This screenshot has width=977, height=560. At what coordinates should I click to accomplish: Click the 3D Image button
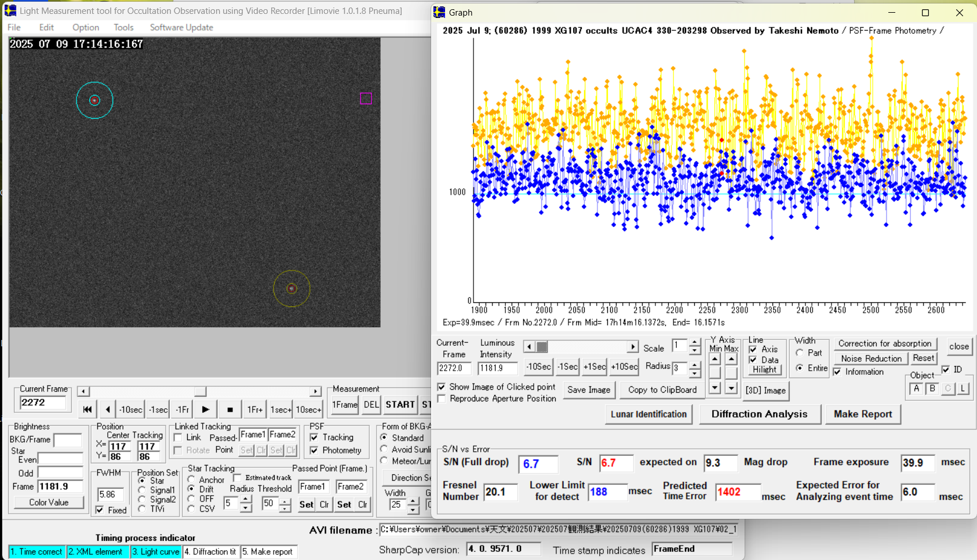tap(765, 390)
